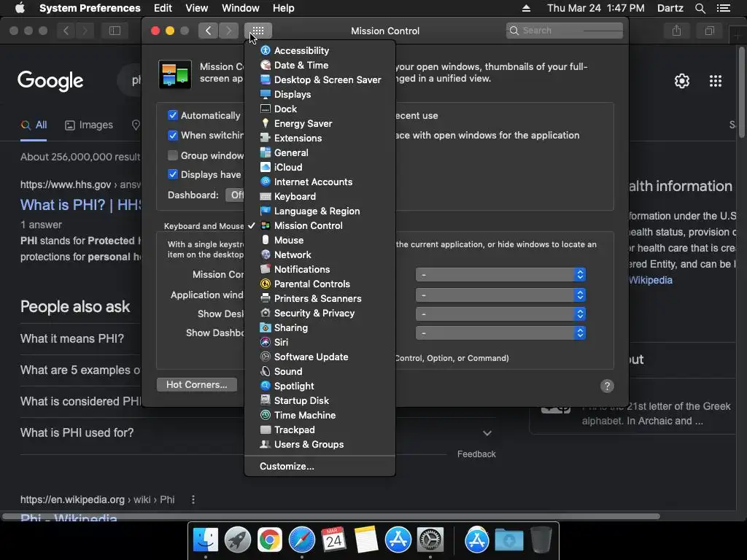Launch Chrome from the Dock
The height and width of the screenshot is (560, 747).
(x=270, y=540)
